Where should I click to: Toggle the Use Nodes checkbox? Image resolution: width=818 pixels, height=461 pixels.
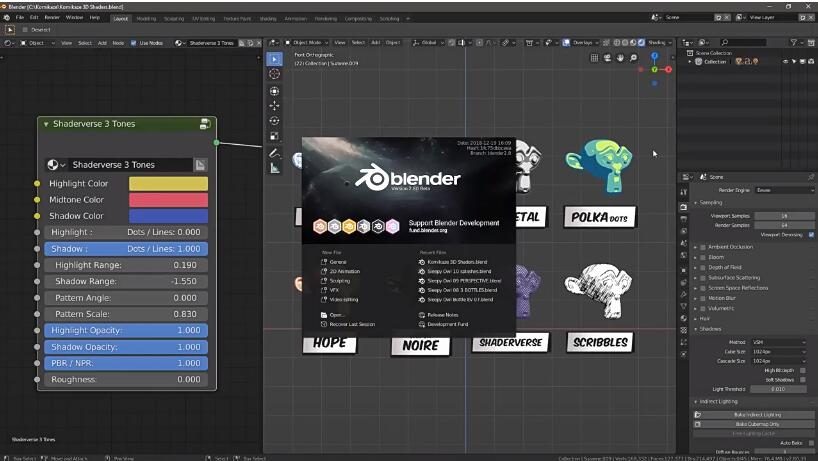coord(134,43)
